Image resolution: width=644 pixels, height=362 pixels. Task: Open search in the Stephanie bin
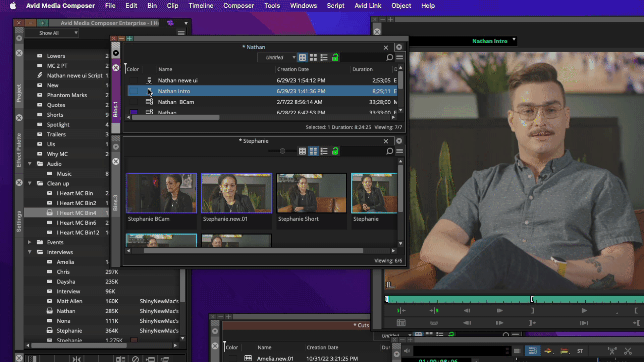coord(389,151)
